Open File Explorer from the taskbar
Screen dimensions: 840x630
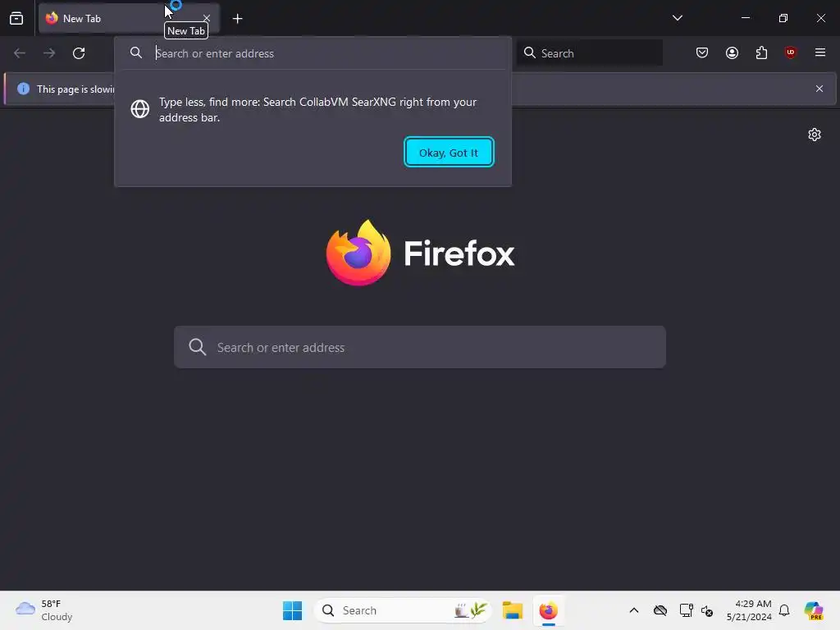point(512,610)
